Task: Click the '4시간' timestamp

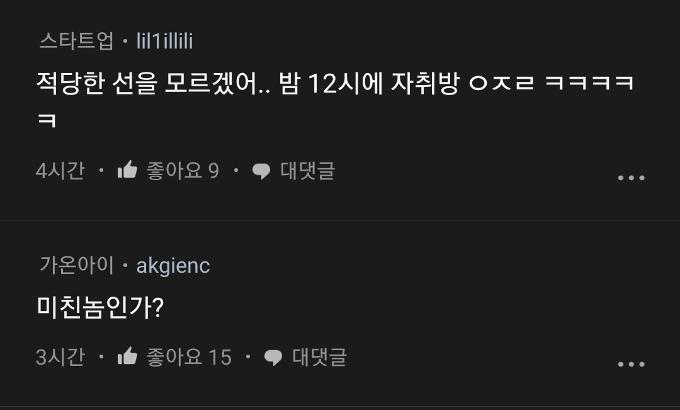Action: coord(60,171)
